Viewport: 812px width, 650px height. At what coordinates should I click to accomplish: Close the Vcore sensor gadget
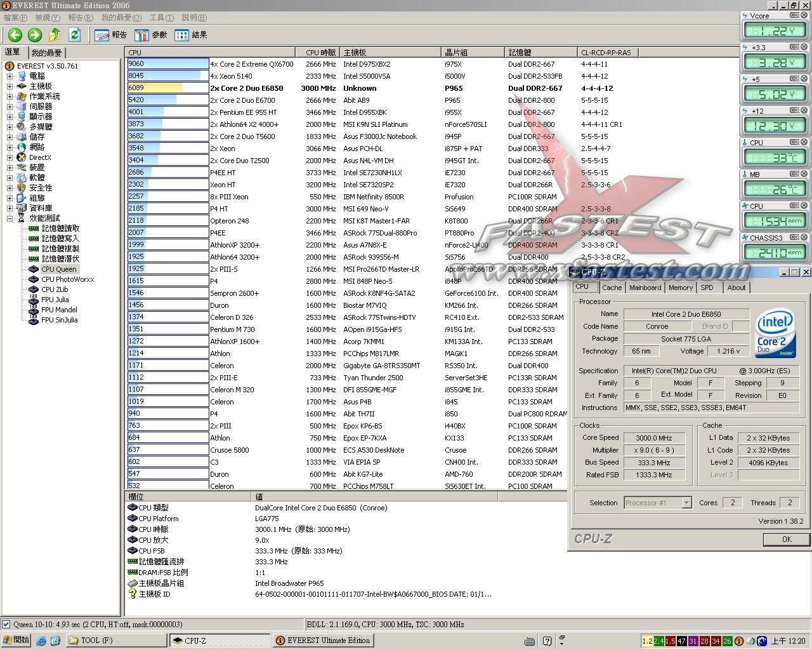pos(803,15)
